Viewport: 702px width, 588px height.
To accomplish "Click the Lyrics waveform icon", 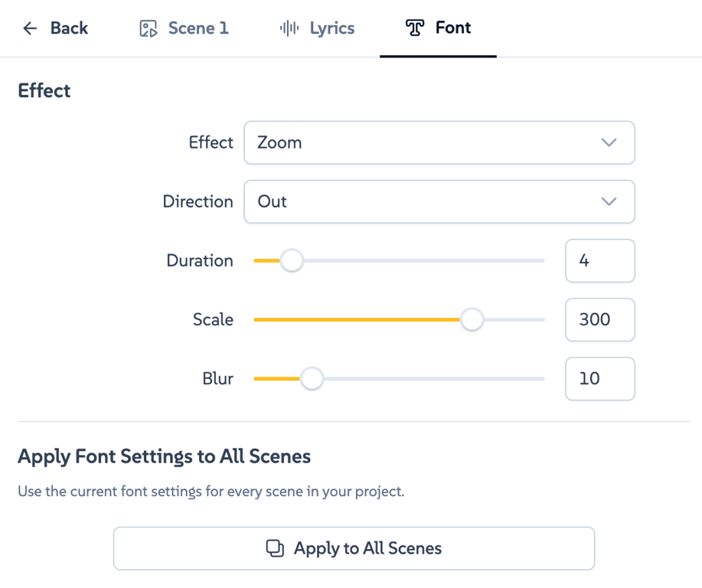I will (x=289, y=28).
